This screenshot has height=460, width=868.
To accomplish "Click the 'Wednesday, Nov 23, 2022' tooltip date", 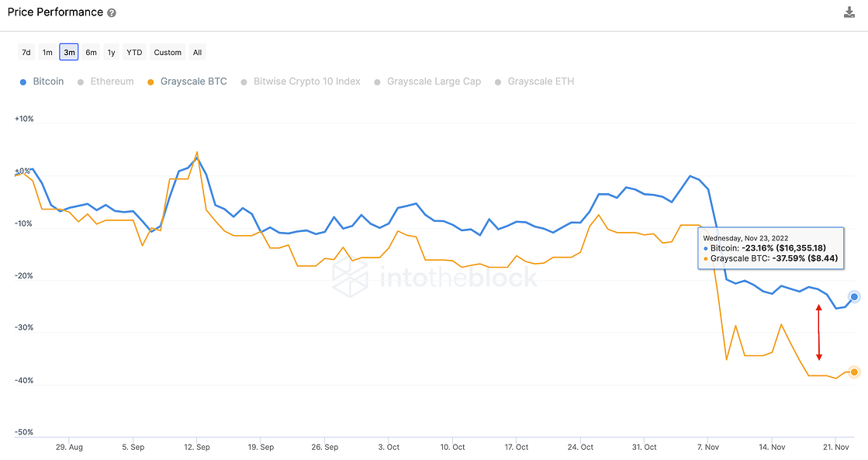I will (x=745, y=238).
